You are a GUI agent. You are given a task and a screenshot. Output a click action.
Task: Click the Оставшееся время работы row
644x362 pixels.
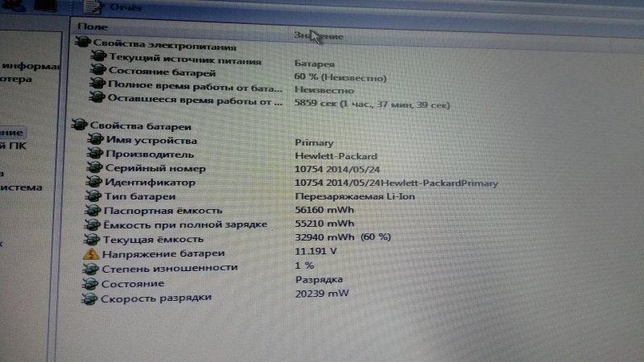click(193, 101)
